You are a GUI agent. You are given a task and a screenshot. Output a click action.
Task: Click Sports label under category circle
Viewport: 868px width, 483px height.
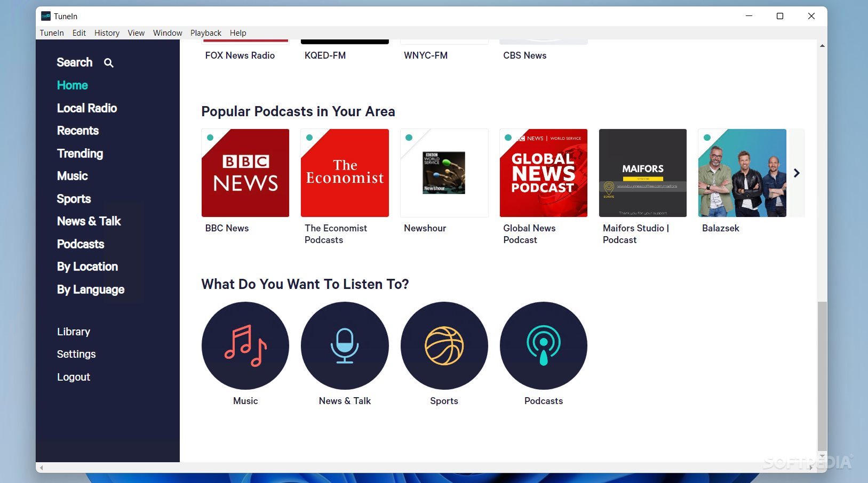[x=444, y=401]
